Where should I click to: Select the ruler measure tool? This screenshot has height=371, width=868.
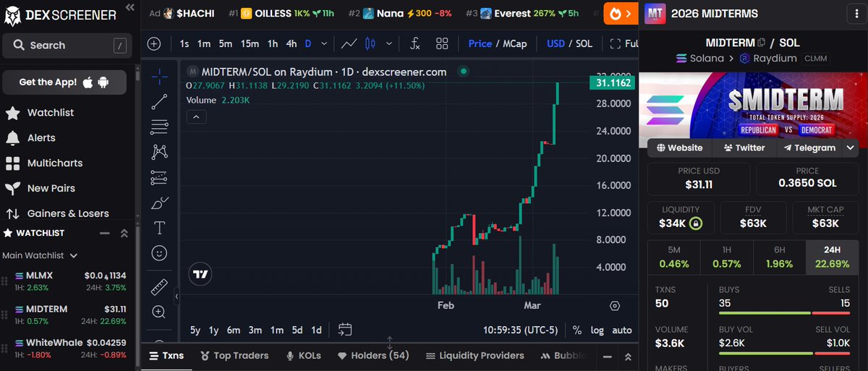(x=159, y=287)
